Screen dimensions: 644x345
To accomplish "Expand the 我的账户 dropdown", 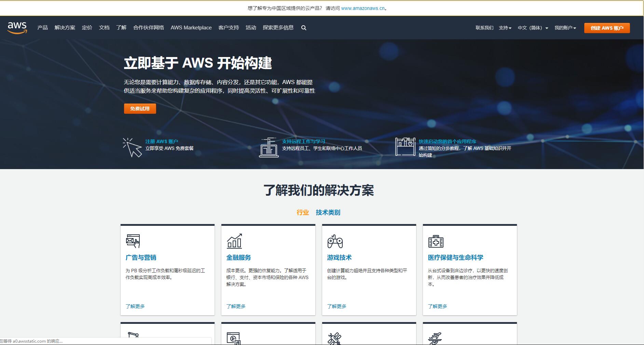I will tap(565, 28).
